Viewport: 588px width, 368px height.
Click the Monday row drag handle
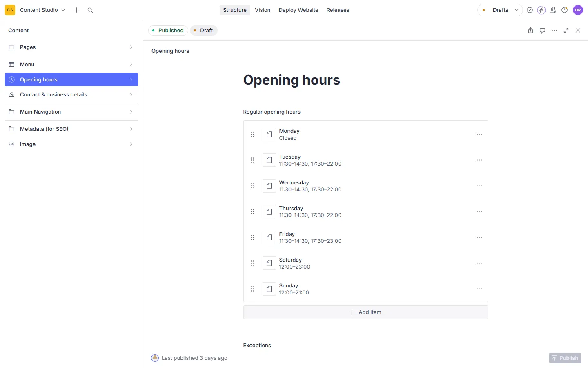coord(252,135)
